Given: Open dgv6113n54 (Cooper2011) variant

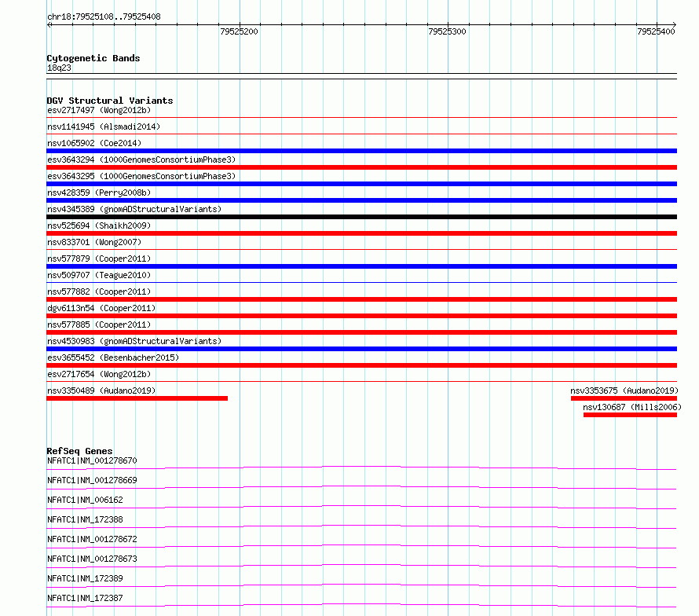Looking at the screenshot, I should [x=101, y=308].
